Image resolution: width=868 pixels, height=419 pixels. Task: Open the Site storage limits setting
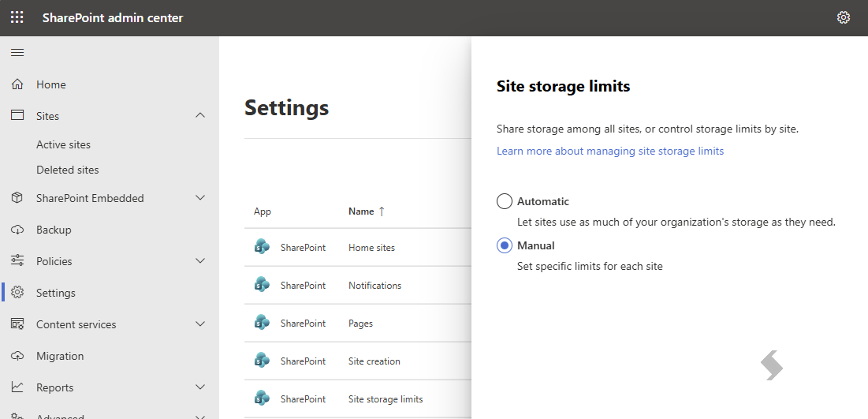click(x=386, y=399)
